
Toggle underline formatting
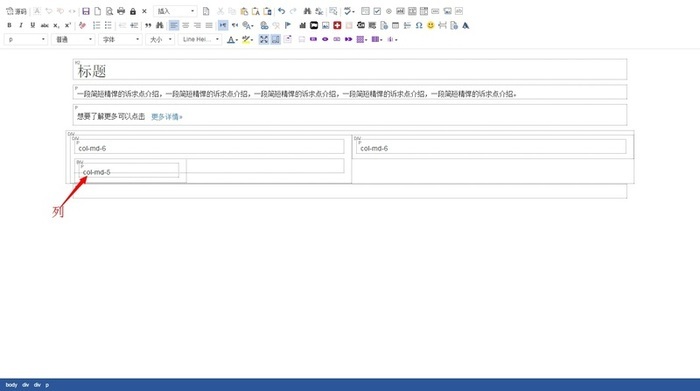pyautogui.click(x=33, y=25)
